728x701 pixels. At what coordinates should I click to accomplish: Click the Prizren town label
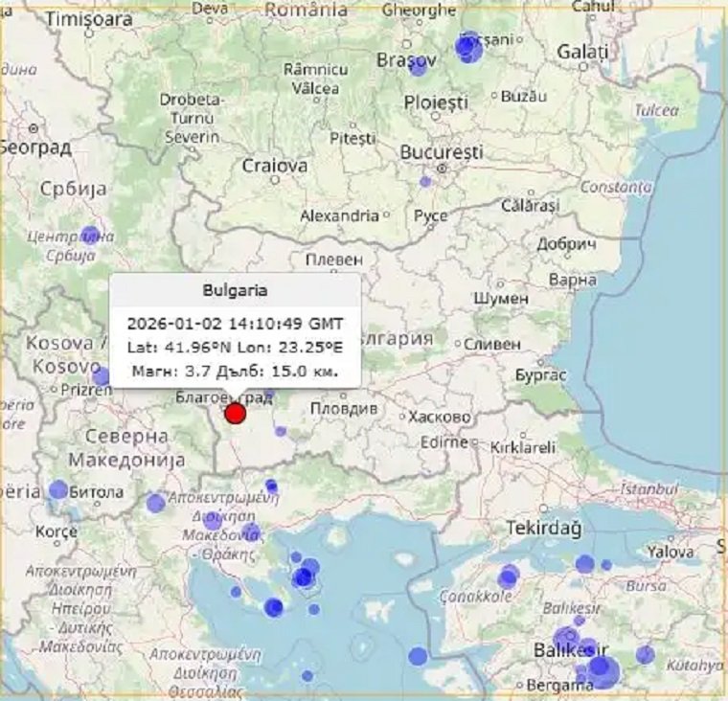pyautogui.click(x=87, y=390)
